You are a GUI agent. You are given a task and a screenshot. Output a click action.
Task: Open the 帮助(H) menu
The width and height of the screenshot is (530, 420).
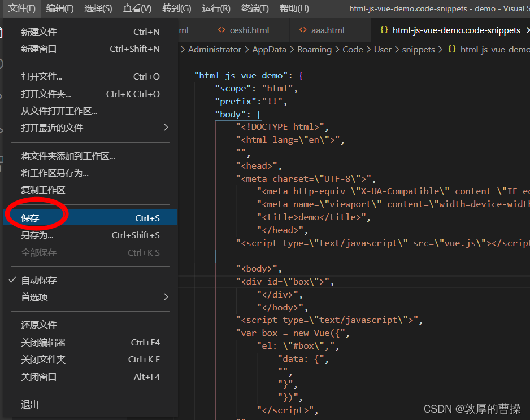pos(294,8)
